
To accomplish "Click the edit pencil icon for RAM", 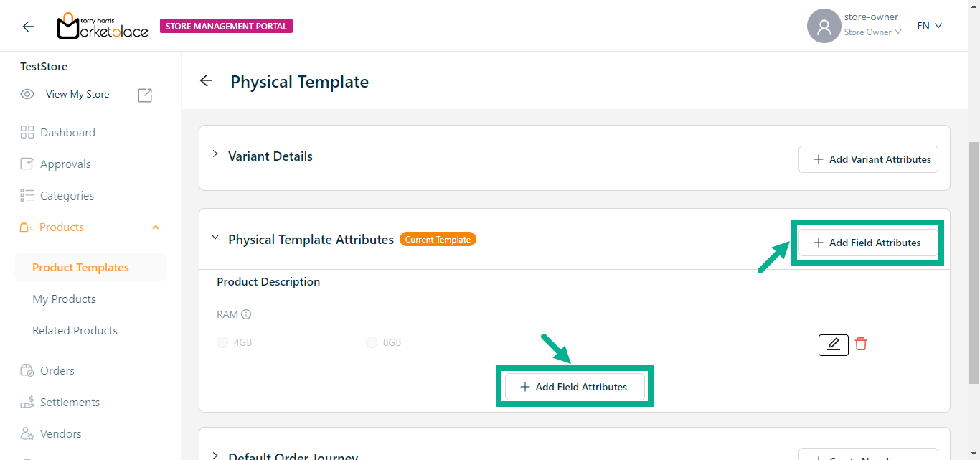I will (833, 344).
